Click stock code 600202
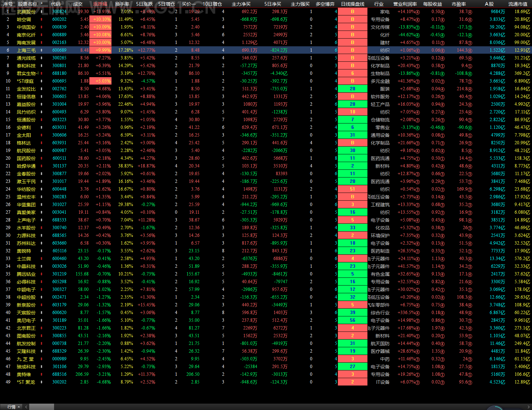 pyautogui.click(x=59, y=19)
